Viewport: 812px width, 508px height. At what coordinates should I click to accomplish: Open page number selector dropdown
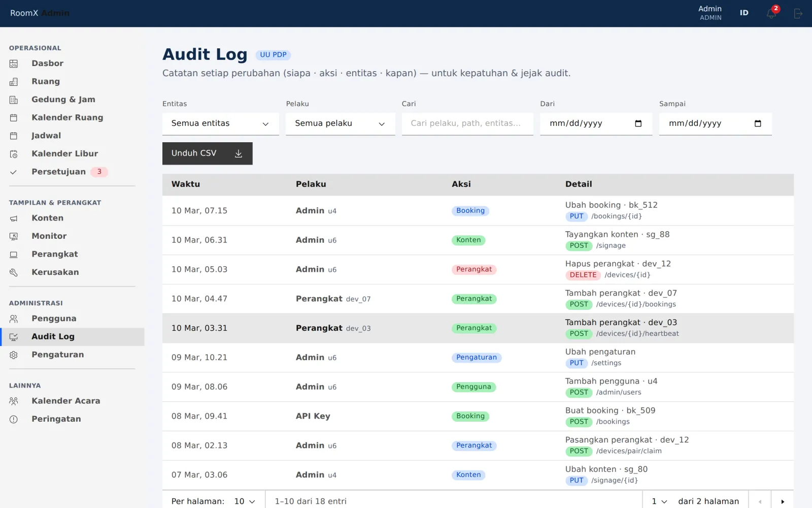tap(659, 501)
